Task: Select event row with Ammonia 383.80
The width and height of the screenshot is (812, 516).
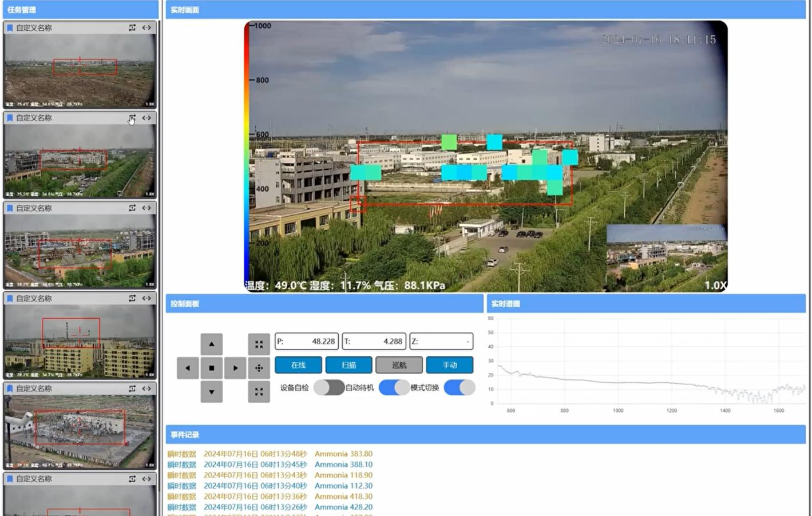Action: click(x=270, y=454)
